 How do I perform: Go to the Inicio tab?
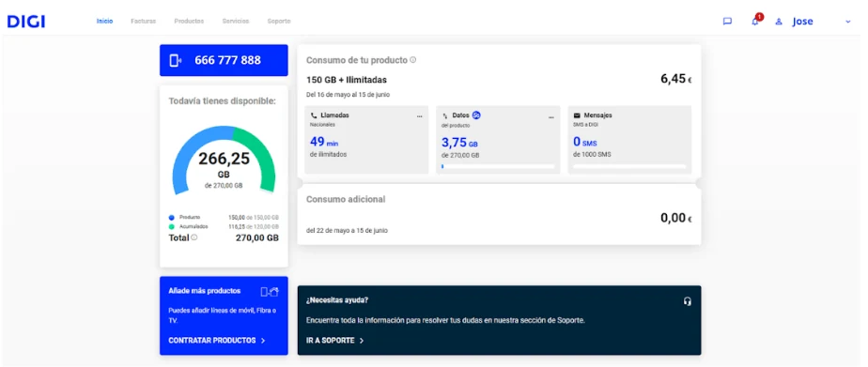point(104,21)
